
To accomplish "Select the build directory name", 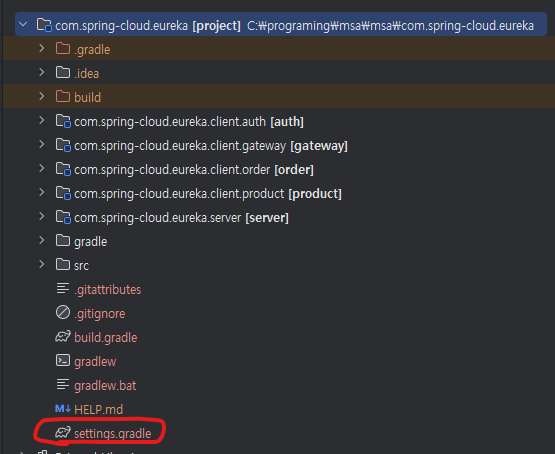I will [87, 97].
